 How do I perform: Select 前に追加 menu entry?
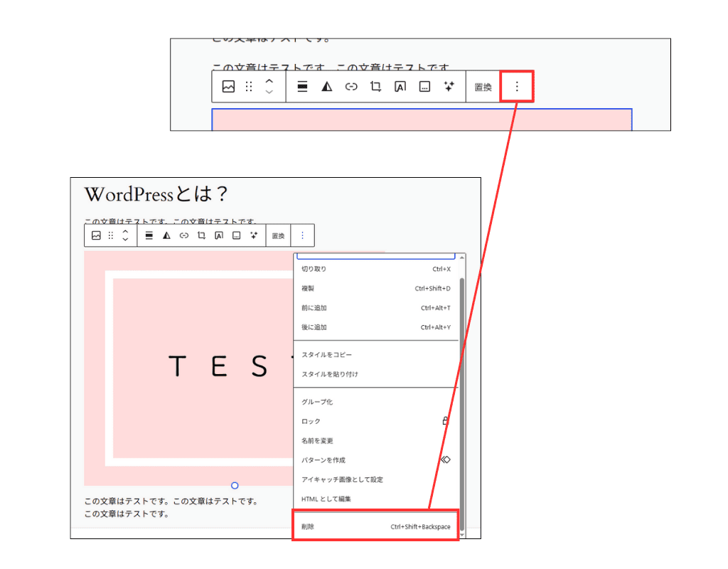(376, 308)
